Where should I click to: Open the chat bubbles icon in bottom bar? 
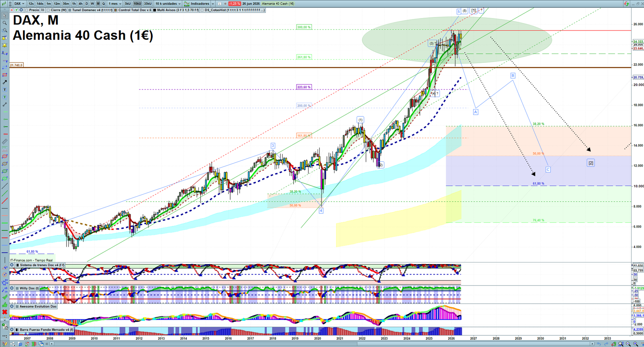coord(20,344)
